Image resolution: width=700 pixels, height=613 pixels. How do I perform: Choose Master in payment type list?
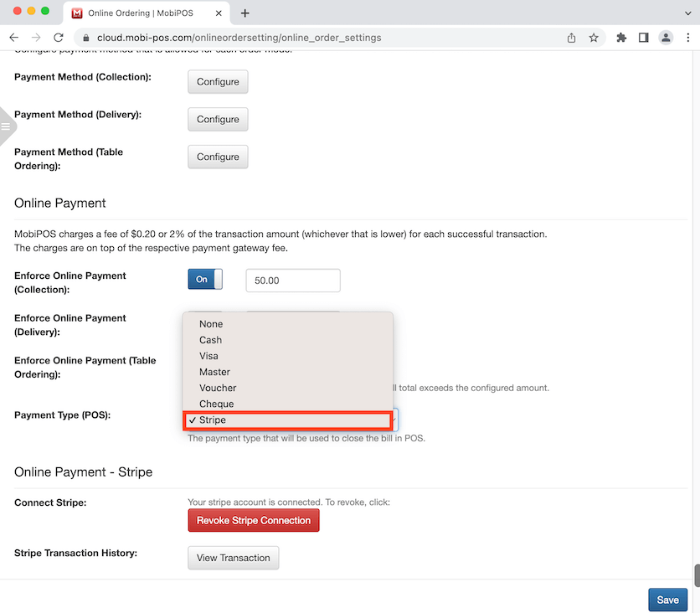click(288, 372)
